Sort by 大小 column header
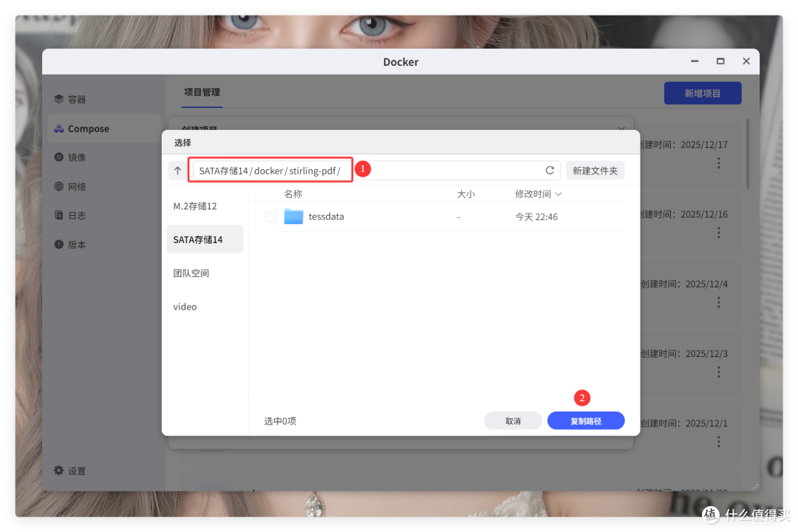The image size is (798, 532). point(465,194)
